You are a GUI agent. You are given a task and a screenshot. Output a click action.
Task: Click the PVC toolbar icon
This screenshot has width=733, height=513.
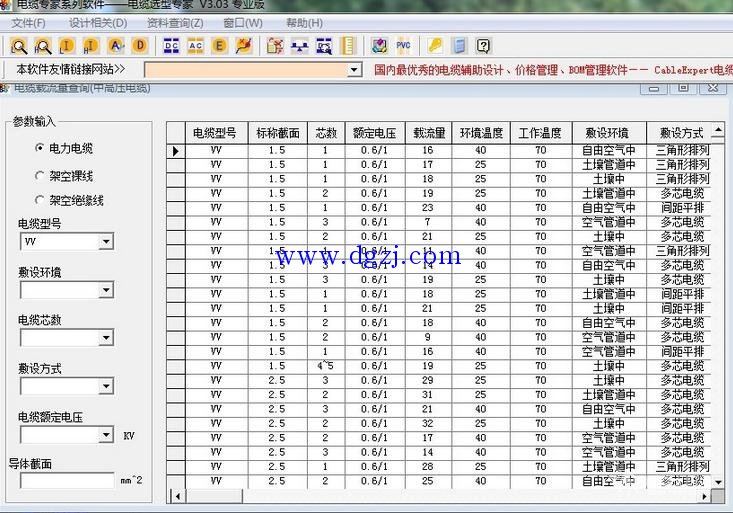coord(403,46)
